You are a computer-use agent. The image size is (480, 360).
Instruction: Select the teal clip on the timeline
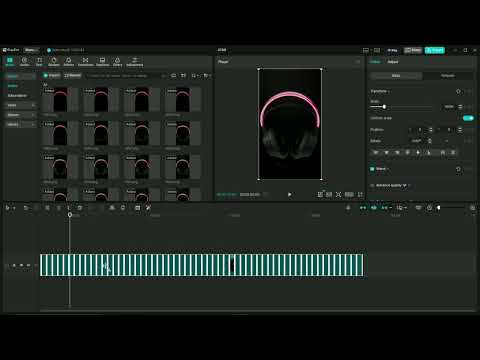point(202,265)
